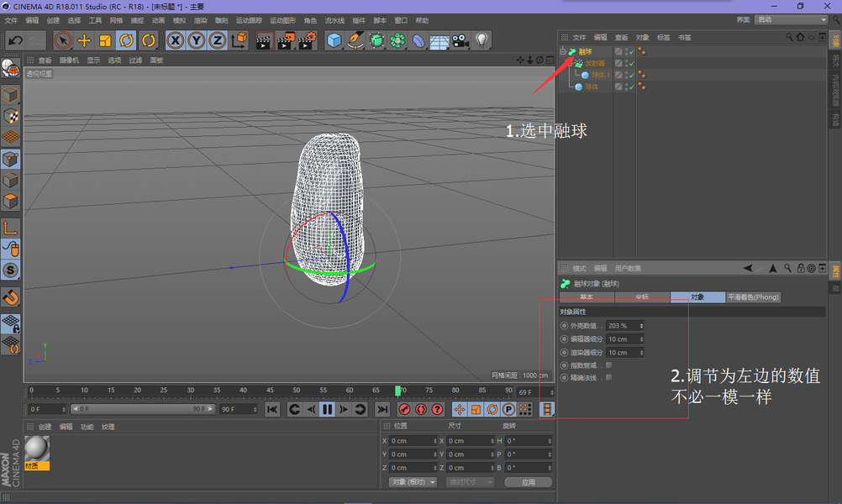Switch to the 坐标 attribute tab

[x=642, y=297]
